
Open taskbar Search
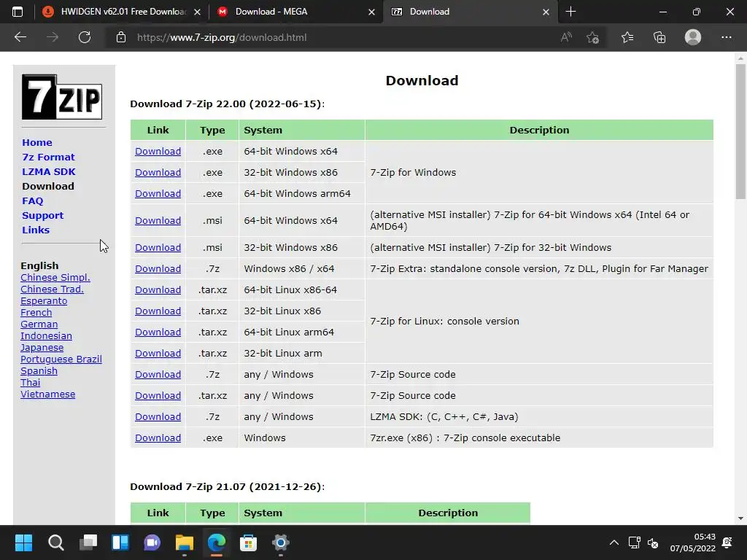pyautogui.click(x=55, y=542)
